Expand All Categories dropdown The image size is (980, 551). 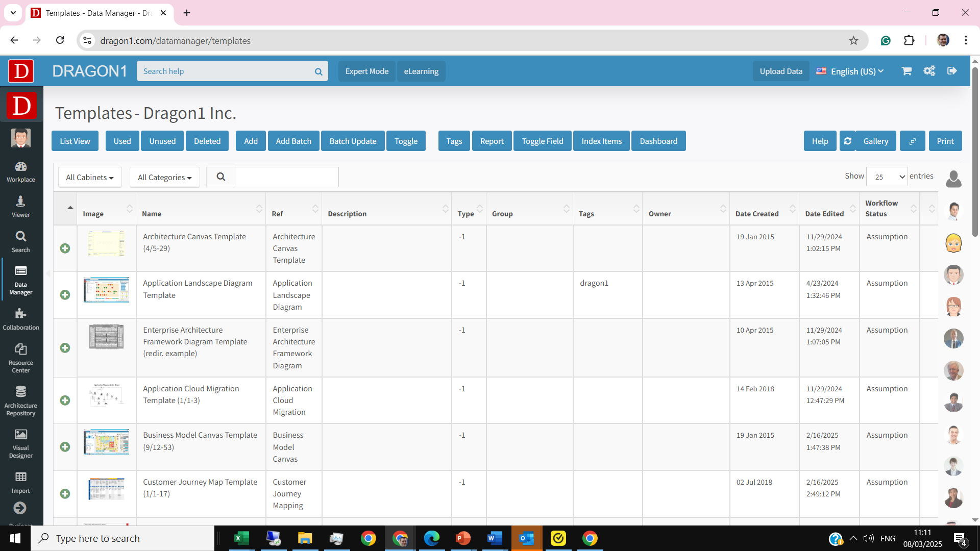coord(164,176)
